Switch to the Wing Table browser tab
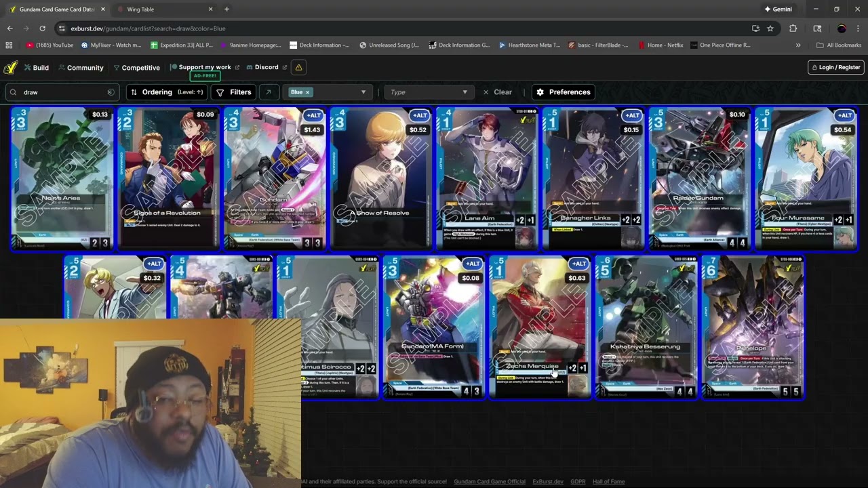868x488 pixels. click(163, 9)
